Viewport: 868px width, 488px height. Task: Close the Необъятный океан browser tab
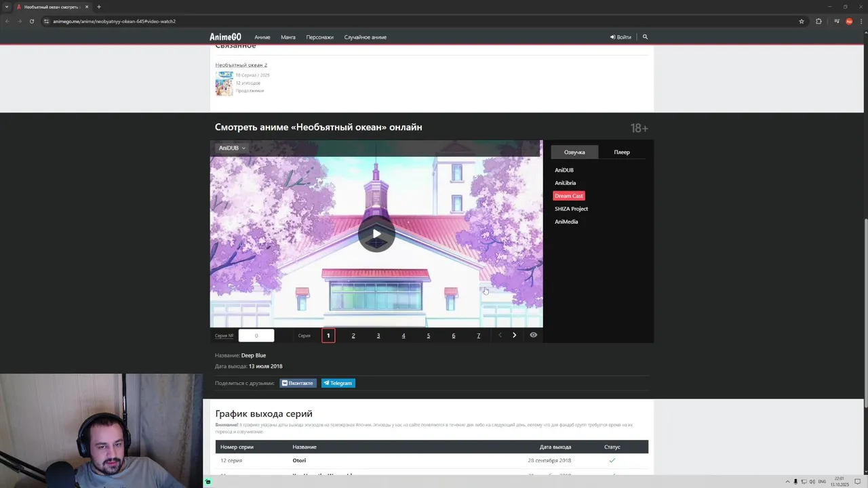[87, 7]
